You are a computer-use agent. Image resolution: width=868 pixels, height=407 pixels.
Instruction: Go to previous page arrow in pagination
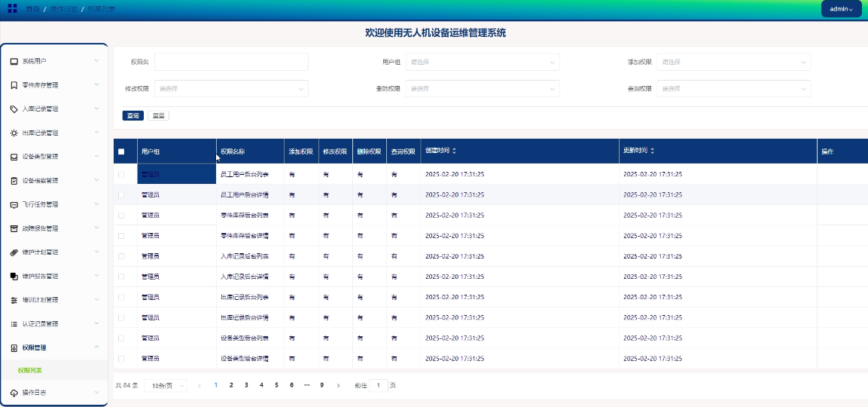tap(199, 385)
